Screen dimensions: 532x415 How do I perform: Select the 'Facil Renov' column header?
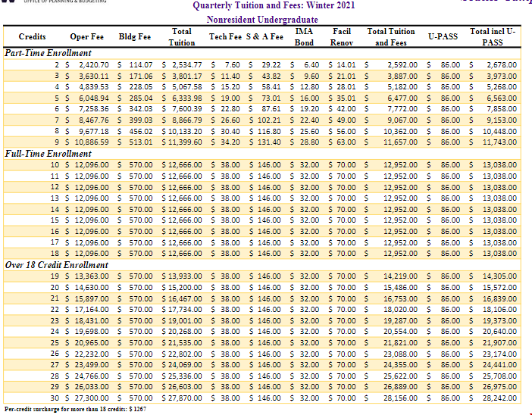pyautogui.click(x=342, y=37)
